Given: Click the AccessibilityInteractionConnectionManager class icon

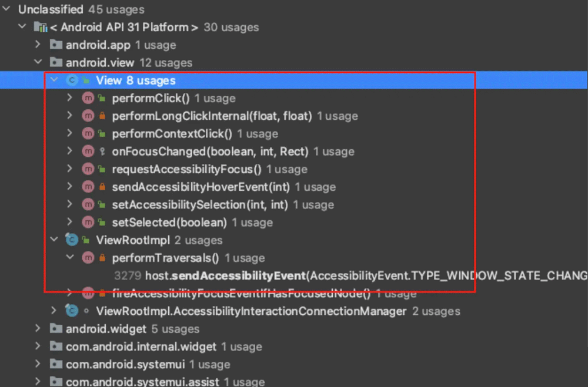Looking at the screenshot, I should (72, 311).
